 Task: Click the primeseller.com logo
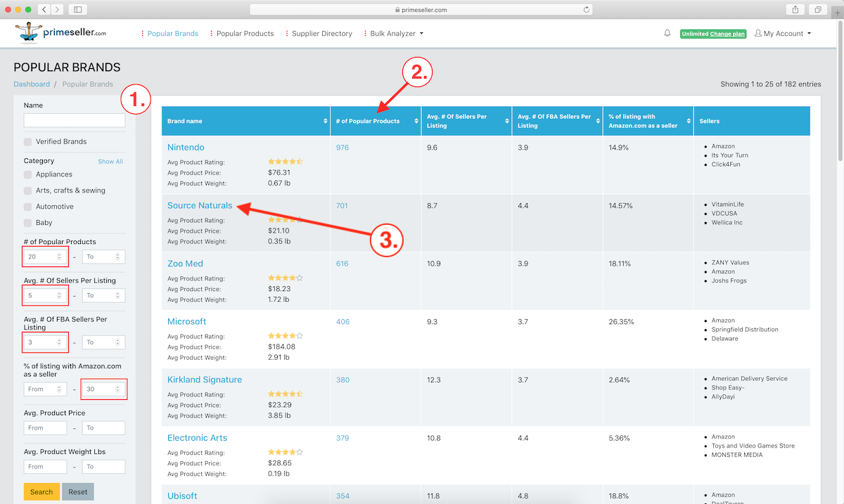[x=60, y=32]
